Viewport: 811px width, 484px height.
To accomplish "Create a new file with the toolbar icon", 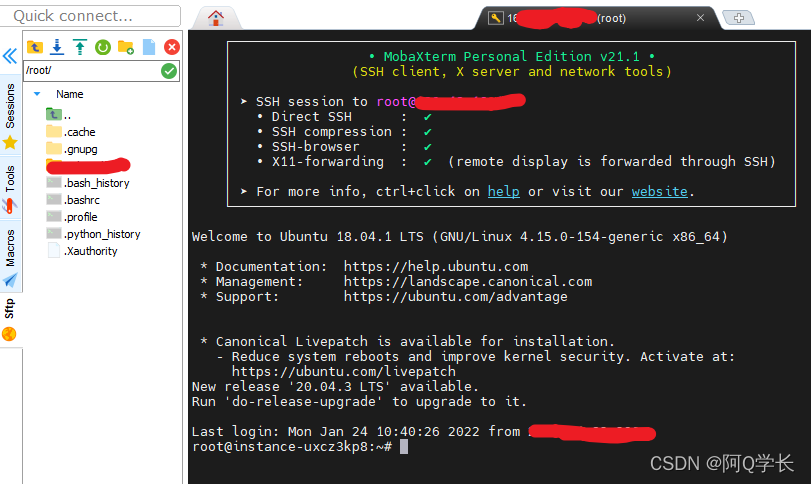I will [x=149, y=47].
